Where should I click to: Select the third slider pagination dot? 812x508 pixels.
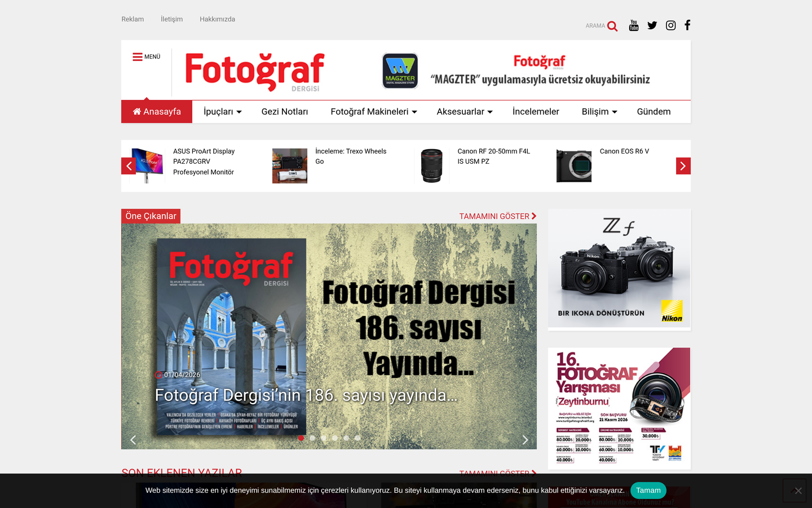point(324,438)
